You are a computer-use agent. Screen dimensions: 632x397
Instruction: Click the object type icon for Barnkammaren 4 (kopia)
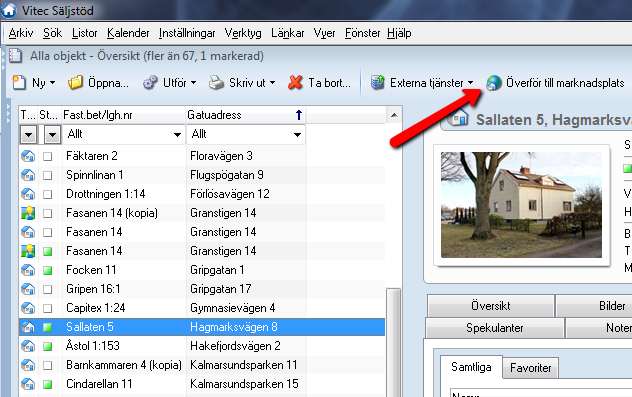point(28,365)
